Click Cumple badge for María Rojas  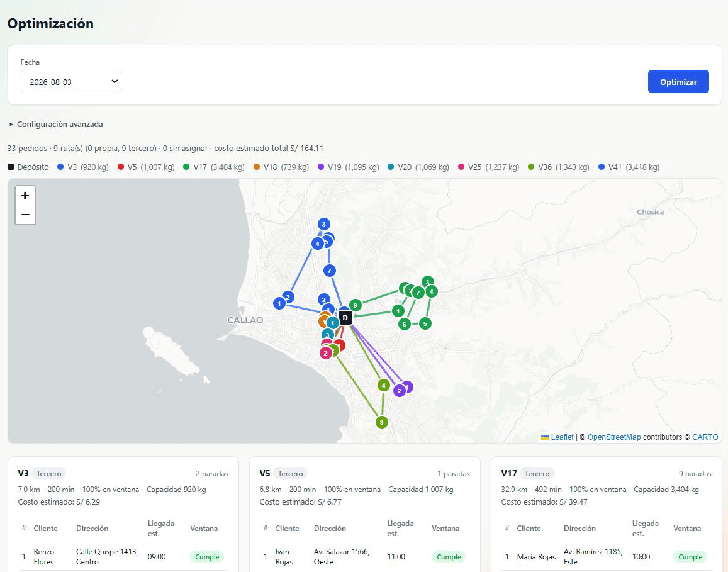tap(690, 557)
